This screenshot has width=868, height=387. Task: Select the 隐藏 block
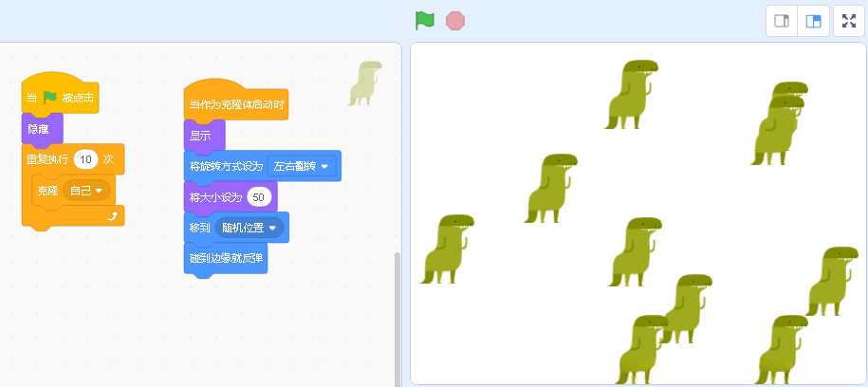tap(42, 130)
